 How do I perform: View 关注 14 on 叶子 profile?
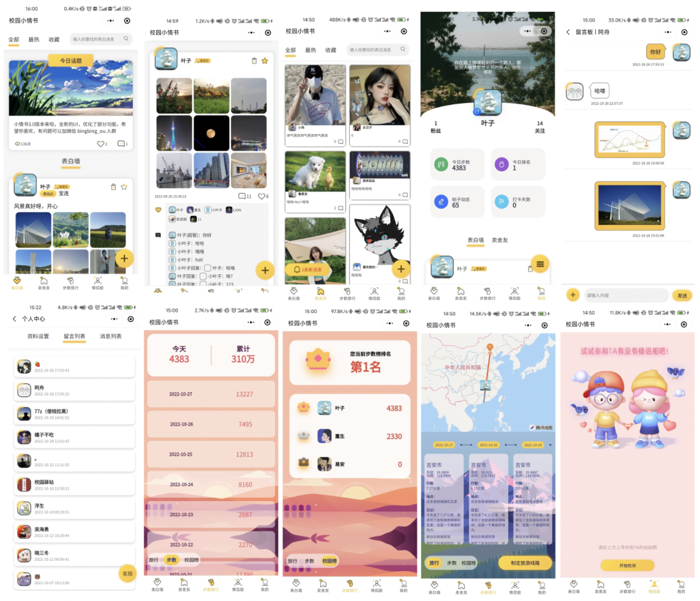[540, 127]
